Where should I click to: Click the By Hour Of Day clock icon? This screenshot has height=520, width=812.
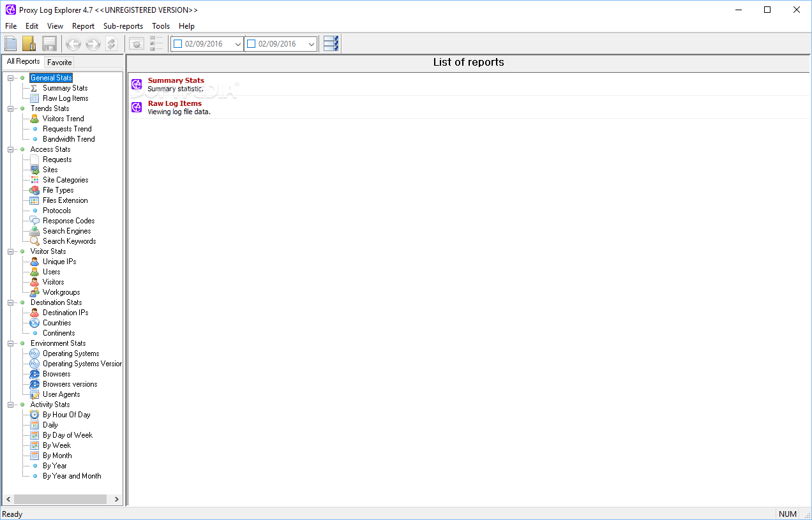point(34,415)
